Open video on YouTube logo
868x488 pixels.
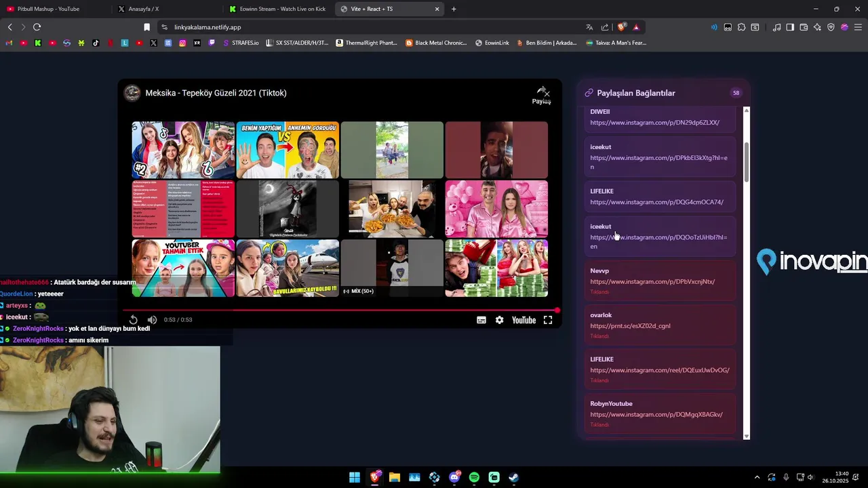pos(524,320)
